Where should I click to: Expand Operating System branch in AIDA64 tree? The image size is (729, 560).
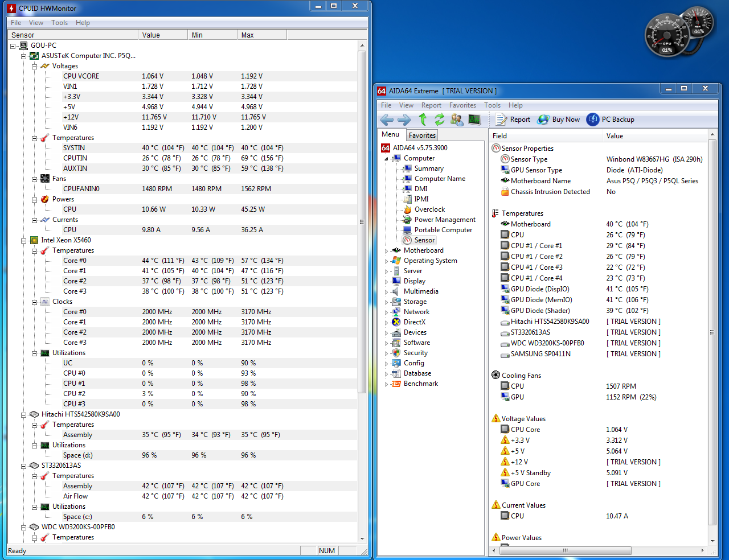click(386, 261)
